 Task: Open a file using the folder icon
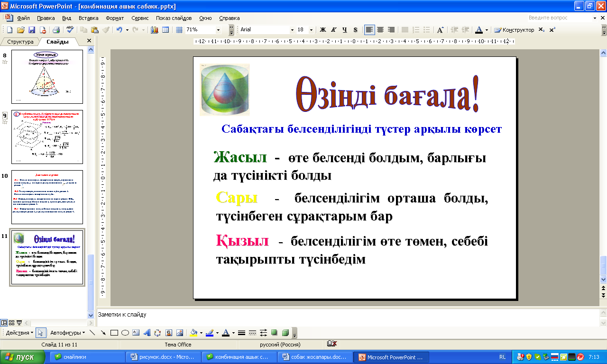click(x=20, y=30)
